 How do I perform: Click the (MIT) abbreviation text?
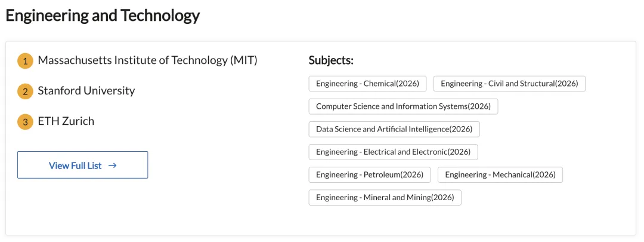244,60
